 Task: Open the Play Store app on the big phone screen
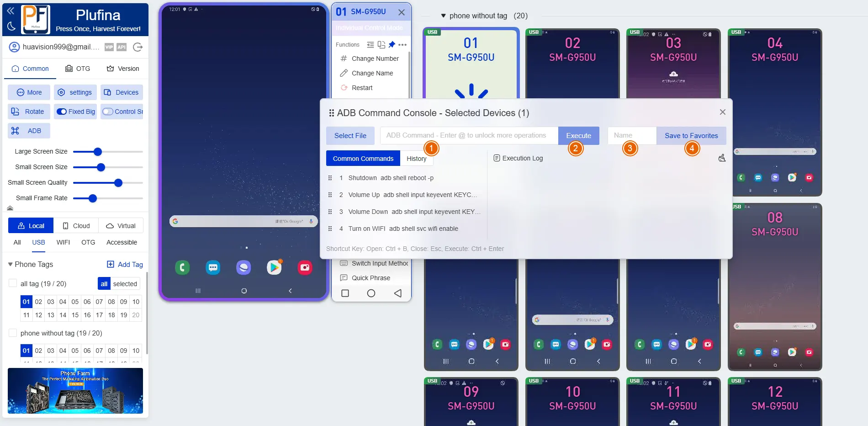[x=274, y=267]
